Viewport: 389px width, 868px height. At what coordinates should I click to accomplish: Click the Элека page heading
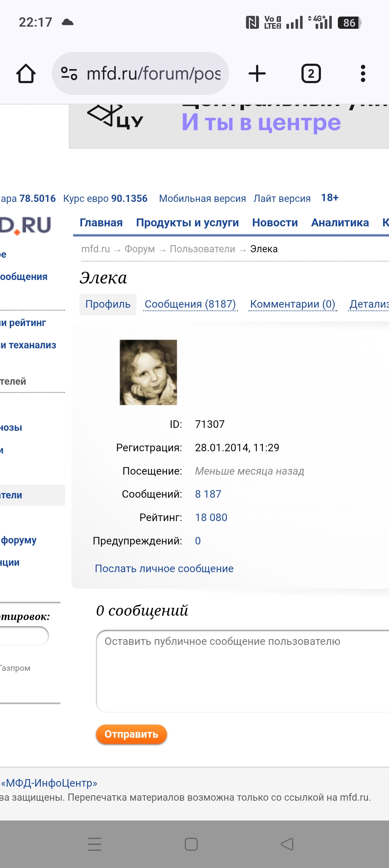103,278
